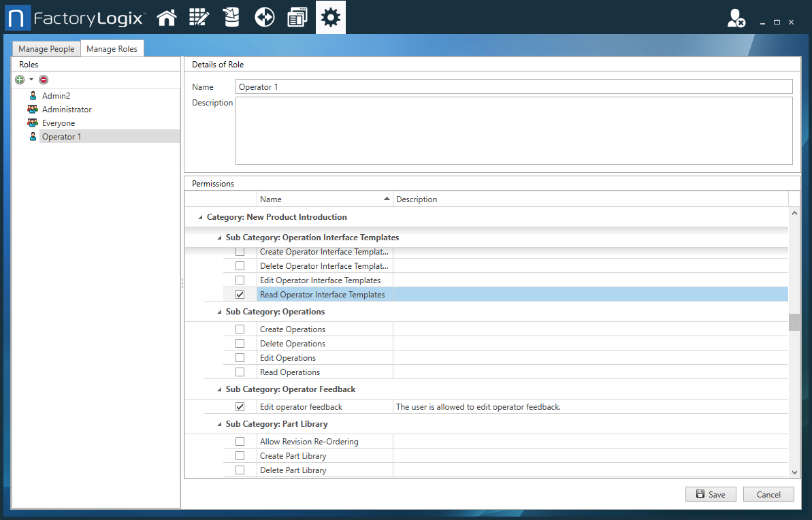
Task: Collapse the Category: New Product Introduction group
Action: coord(200,216)
